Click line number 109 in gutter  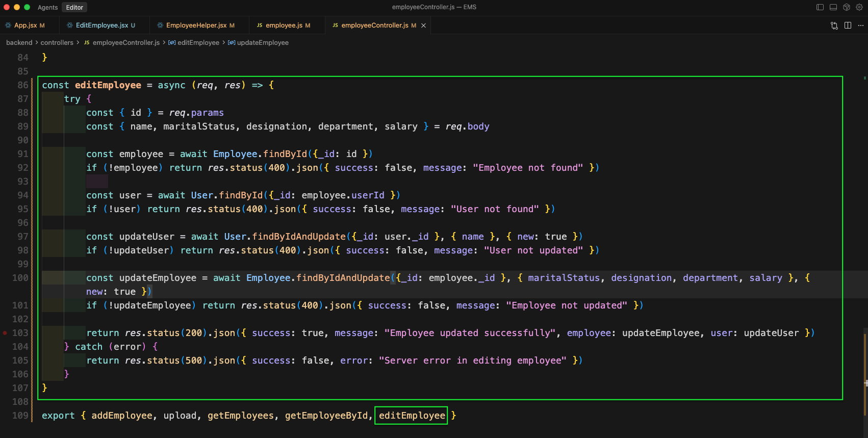click(x=20, y=416)
